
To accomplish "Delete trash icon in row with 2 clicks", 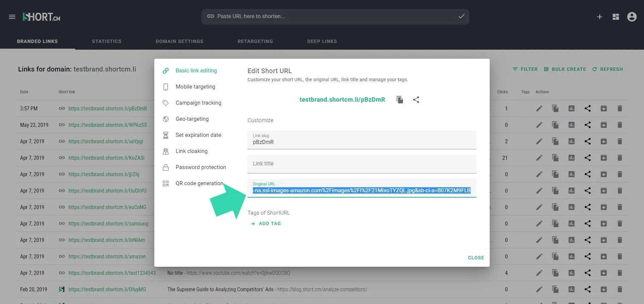I will [620, 141].
